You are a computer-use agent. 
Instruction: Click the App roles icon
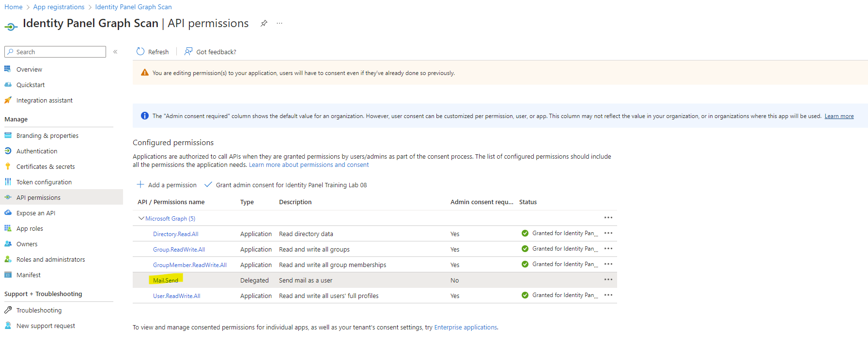pyautogui.click(x=8, y=228)
